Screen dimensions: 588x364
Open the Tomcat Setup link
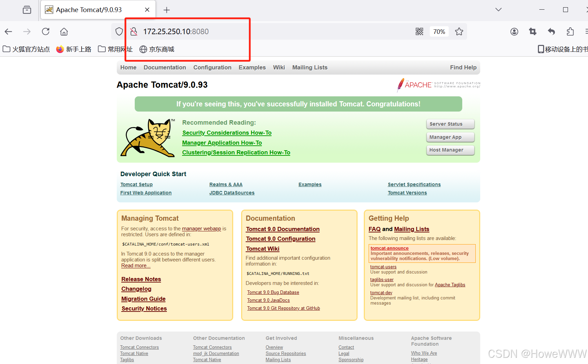click(136, 184)
